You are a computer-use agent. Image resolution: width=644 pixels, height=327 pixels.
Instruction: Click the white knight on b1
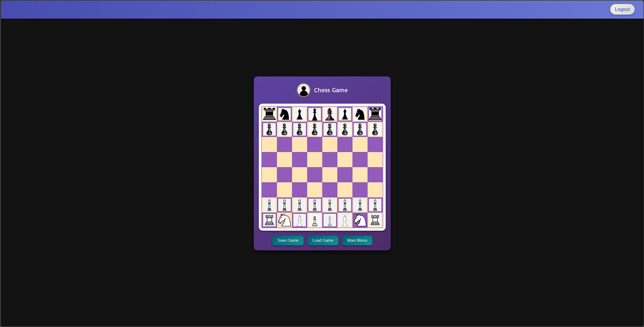[284, 220]
